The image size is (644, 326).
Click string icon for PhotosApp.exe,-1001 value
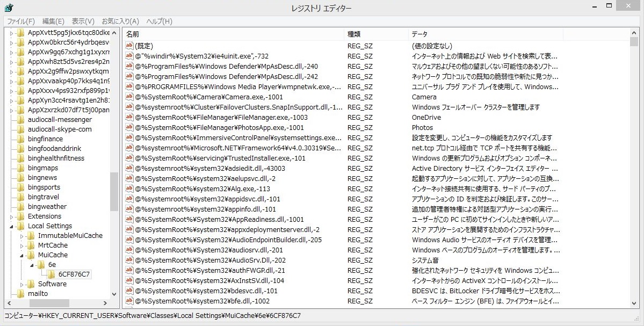129,127
